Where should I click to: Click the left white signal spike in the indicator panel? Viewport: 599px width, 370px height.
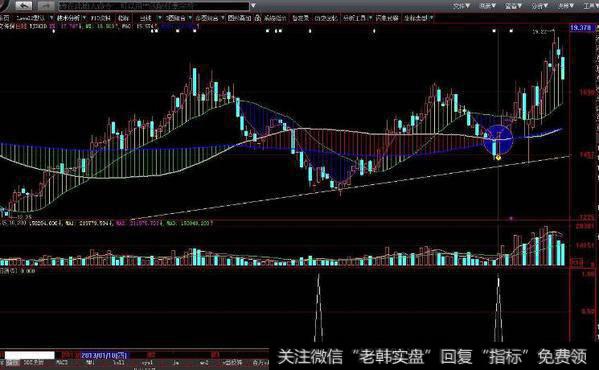click(319, 308)
